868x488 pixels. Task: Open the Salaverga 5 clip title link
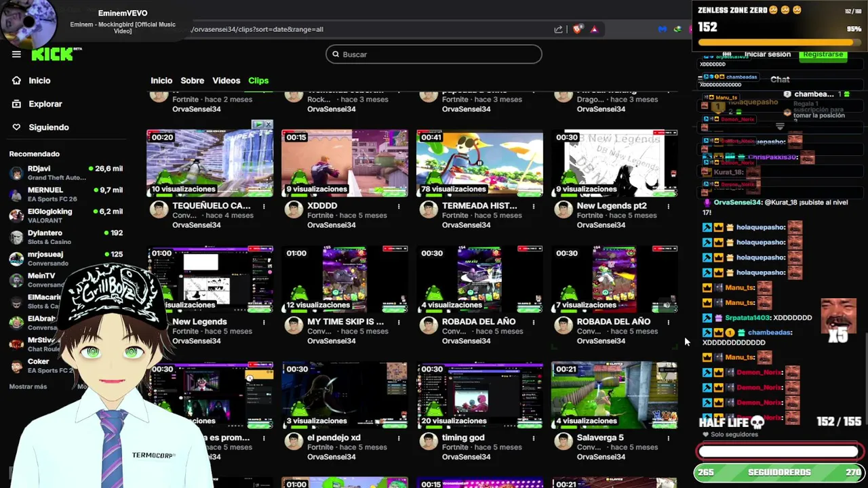pyautogui.click(x=600, y=437)
